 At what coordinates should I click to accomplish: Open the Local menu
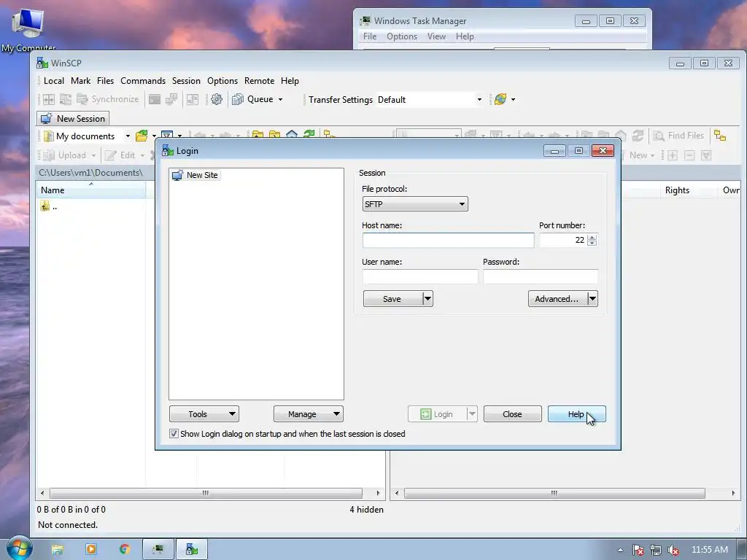click(x=54, y=81)
